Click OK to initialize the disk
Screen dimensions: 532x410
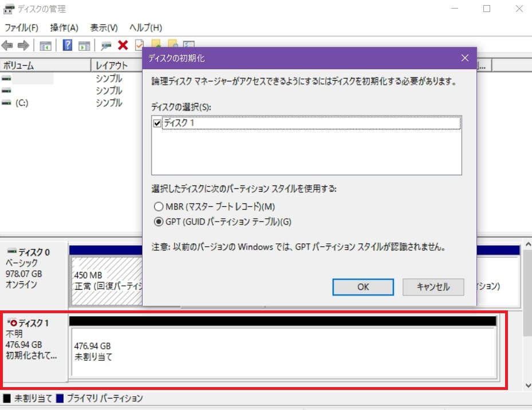363,287
